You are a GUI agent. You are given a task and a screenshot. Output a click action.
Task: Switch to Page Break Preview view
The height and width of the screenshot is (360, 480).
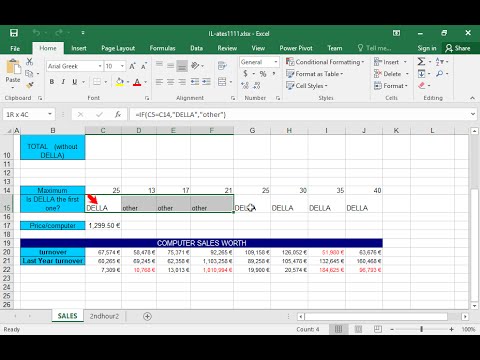378,329
